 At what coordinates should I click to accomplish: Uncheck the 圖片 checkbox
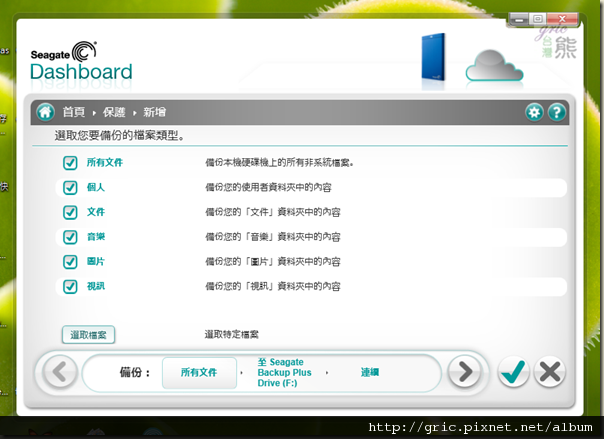pyautogui.click(x=70, y=261)
